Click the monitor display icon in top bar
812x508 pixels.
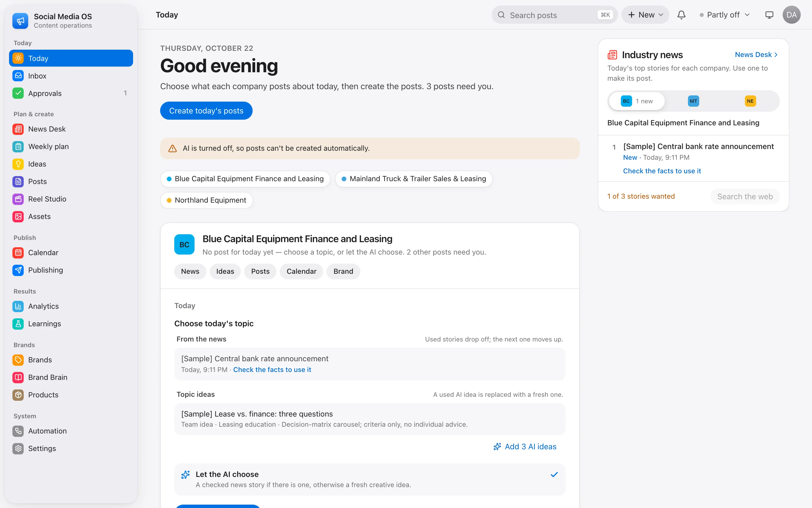769,15
